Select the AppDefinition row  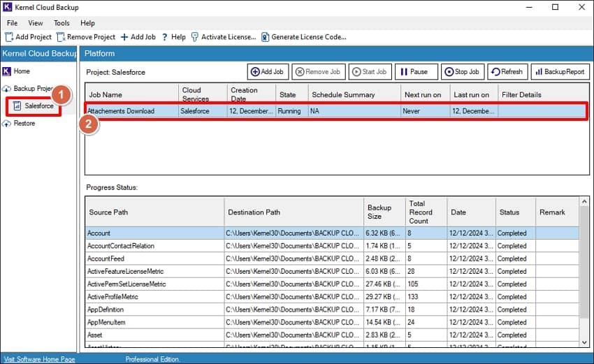[x=332, y=310]
